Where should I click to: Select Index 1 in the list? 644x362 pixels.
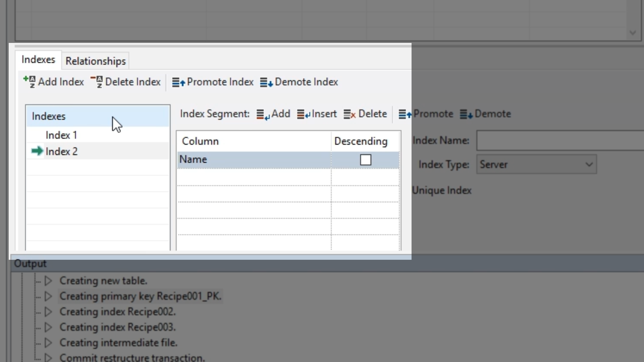(61, 135)
